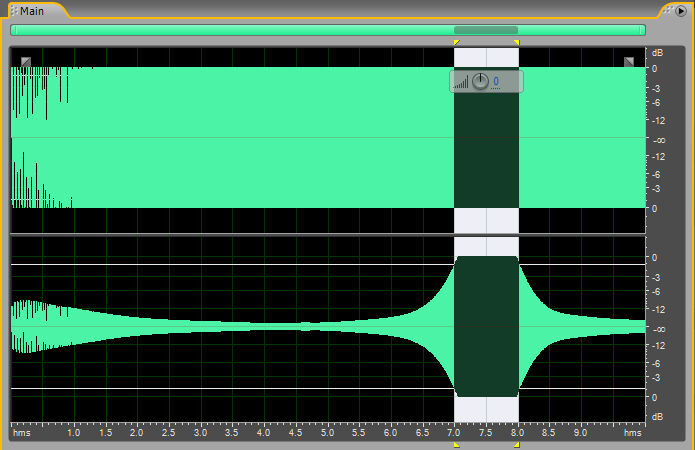Click the hms label at ruler left
Screen dimensions: 695x450
20,434
